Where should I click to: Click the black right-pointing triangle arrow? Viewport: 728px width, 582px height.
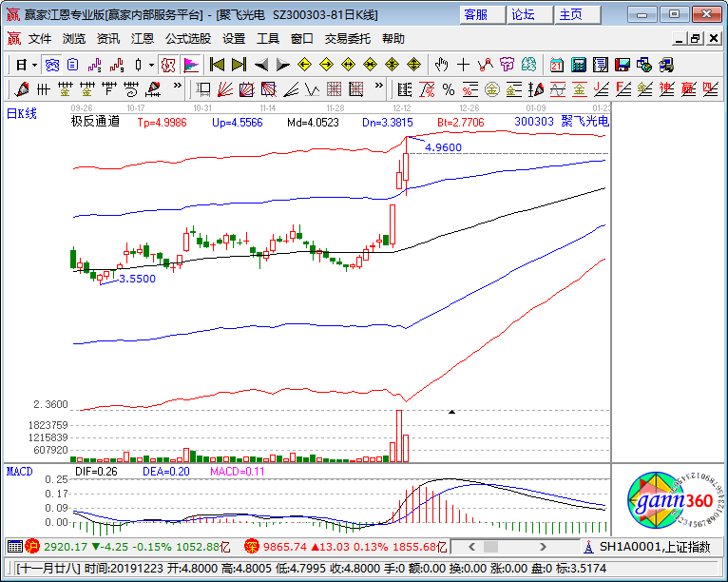point(282,65)
